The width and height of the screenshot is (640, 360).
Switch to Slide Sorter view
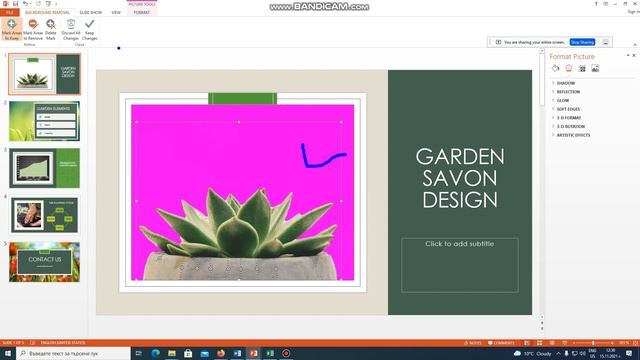tap(540, 343)
